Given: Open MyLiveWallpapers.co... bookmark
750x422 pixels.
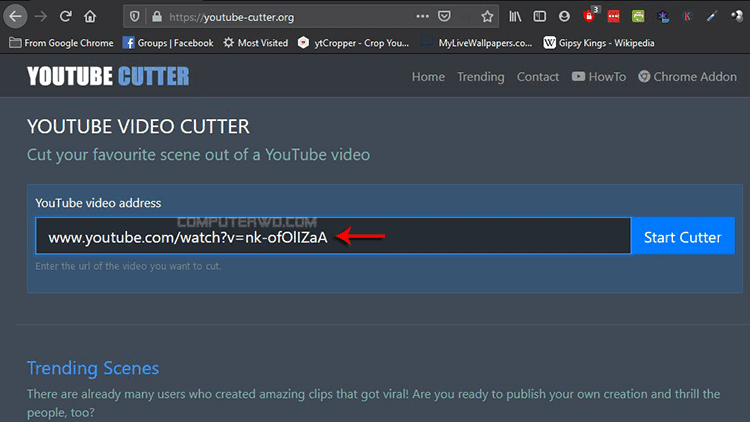Looking at the screenshot, I should point(476,43).
